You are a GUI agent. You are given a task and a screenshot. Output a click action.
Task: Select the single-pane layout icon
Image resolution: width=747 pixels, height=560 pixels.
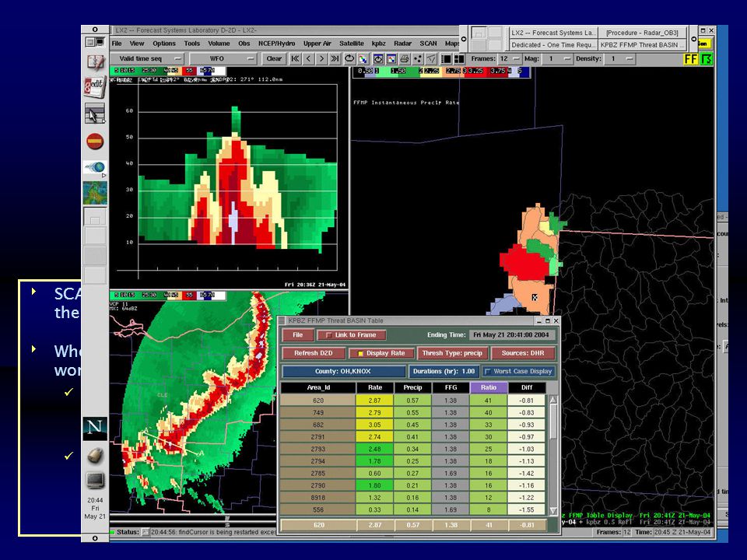(446, 58)
